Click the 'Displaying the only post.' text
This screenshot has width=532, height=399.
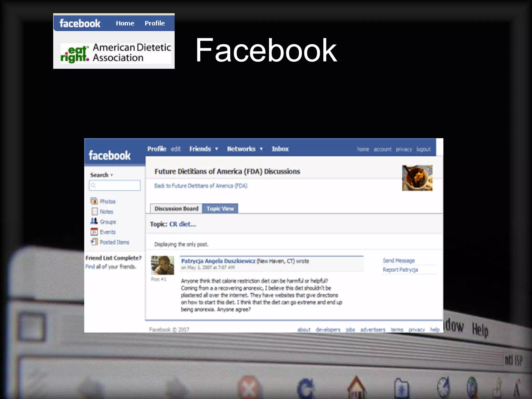click(181, 244)
